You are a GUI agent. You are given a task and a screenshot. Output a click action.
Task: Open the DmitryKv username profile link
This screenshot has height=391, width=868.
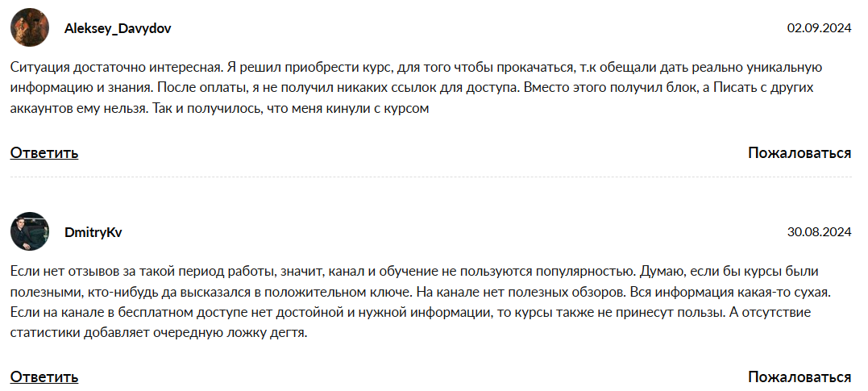coord(93,232)
